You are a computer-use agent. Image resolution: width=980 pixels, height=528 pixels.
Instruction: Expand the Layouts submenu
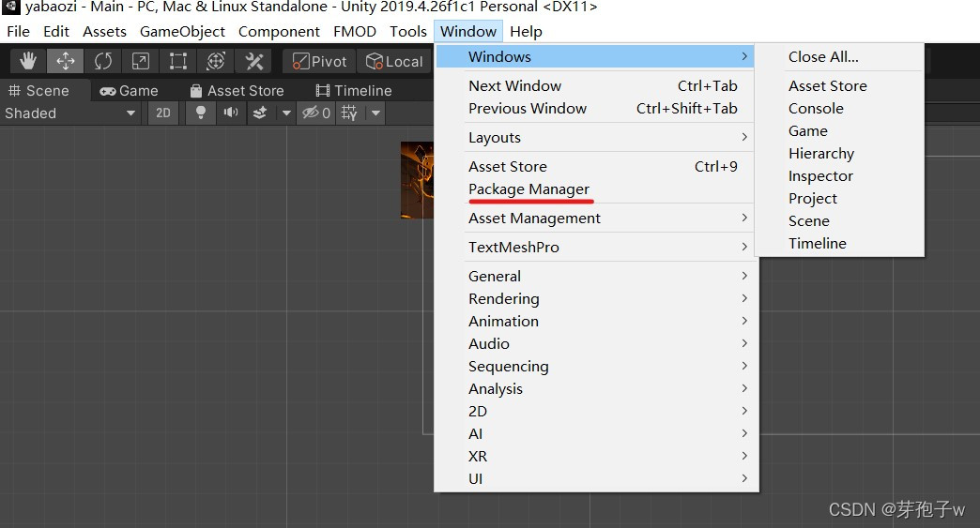(595, 137)
